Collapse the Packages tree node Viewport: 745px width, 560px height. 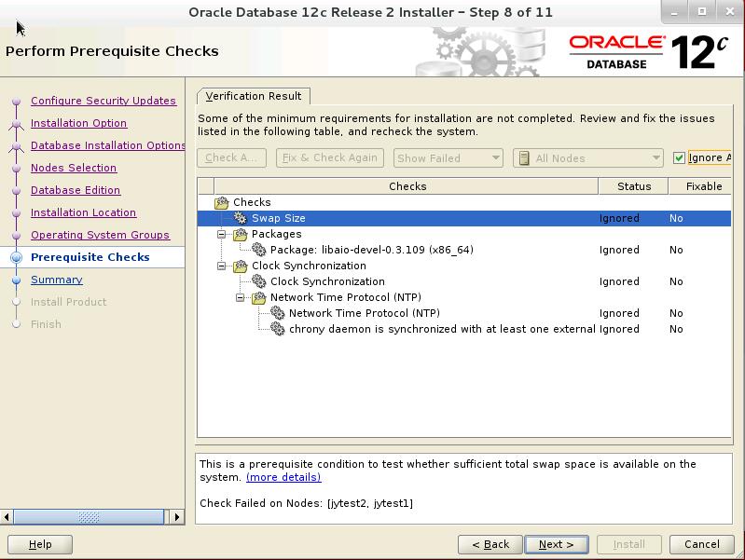pyautogui.click(x=221, y=234)
